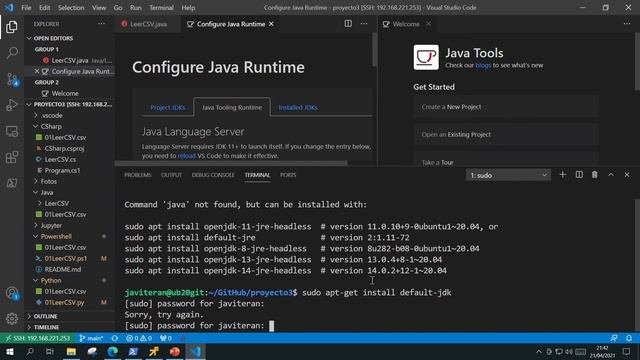
Task: Open the File menu
Action: [26, 7]
